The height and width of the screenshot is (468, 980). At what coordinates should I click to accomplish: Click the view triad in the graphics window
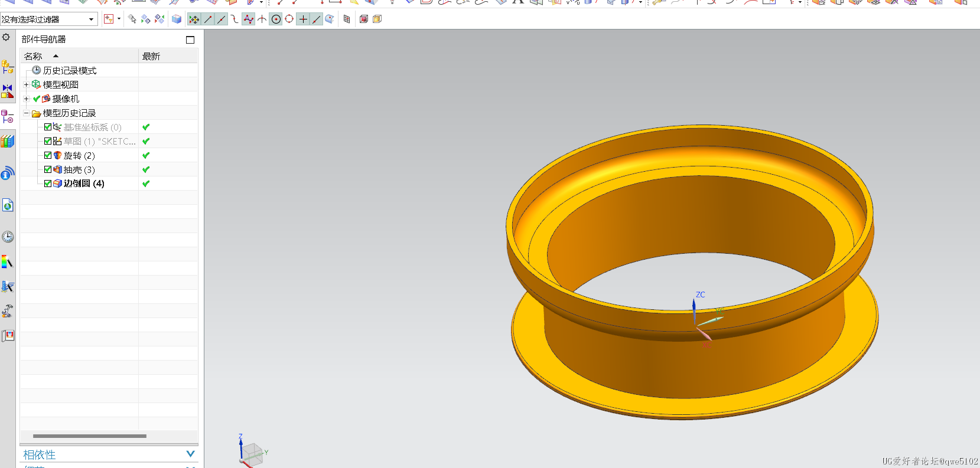tap(253, 451)
